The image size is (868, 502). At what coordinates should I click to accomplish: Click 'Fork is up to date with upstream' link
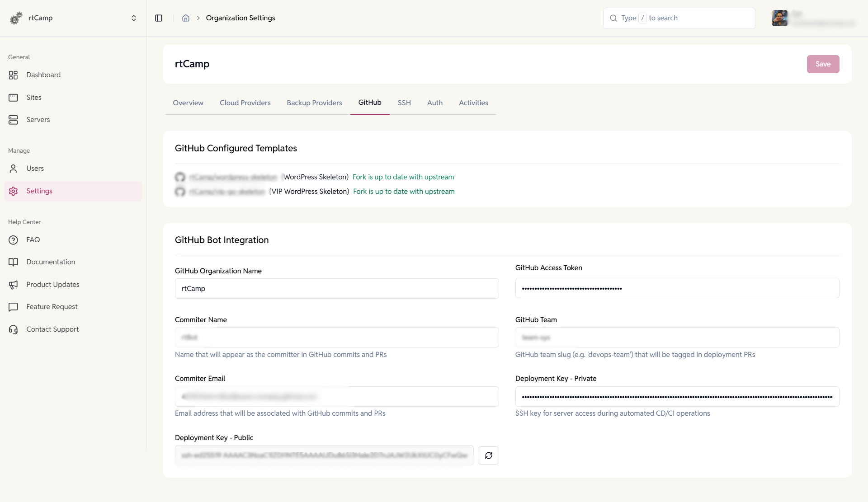click(403, 177)
